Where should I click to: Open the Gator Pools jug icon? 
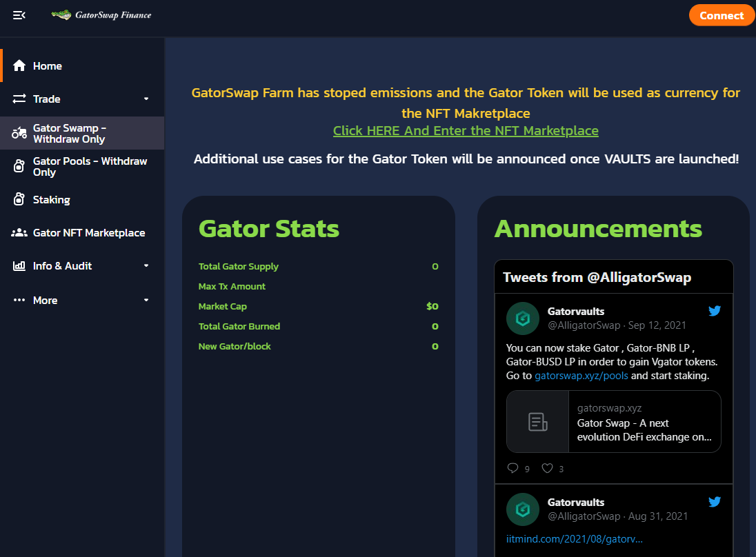tap(19, 166)
